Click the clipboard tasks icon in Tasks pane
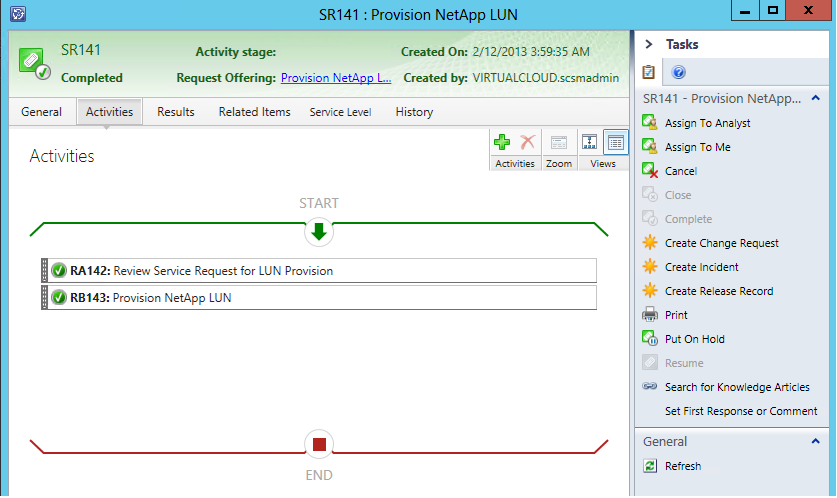The height and width of the screenshot is (498, 837). click(x=649, y=72)
